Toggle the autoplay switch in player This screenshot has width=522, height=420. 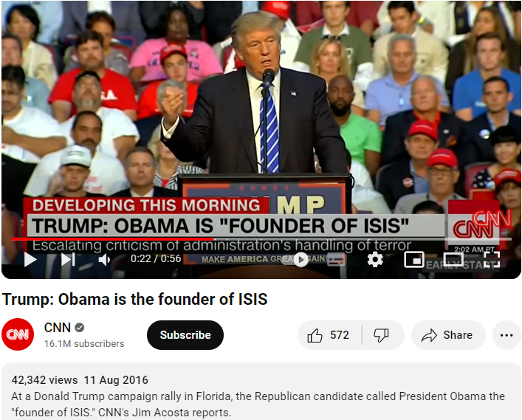click(298, 260)
